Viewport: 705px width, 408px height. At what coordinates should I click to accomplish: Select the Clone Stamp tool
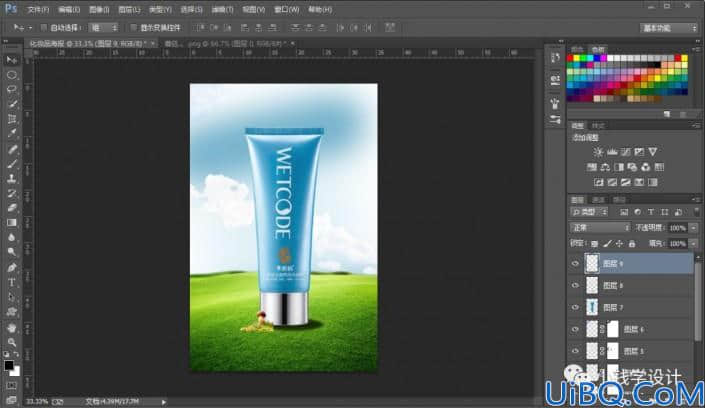[x=12, y=179]
